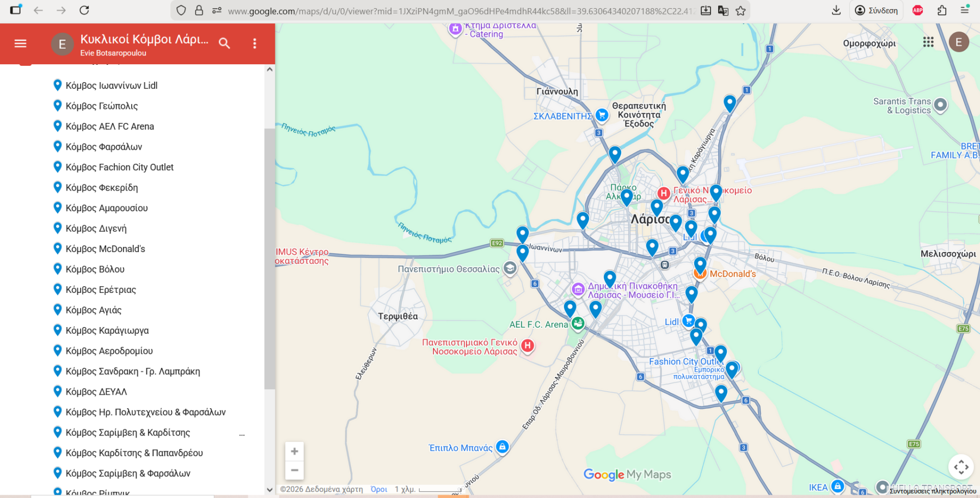Open the browser downloads panel
This screenshot has width=980, height=498.
[836, 10]
